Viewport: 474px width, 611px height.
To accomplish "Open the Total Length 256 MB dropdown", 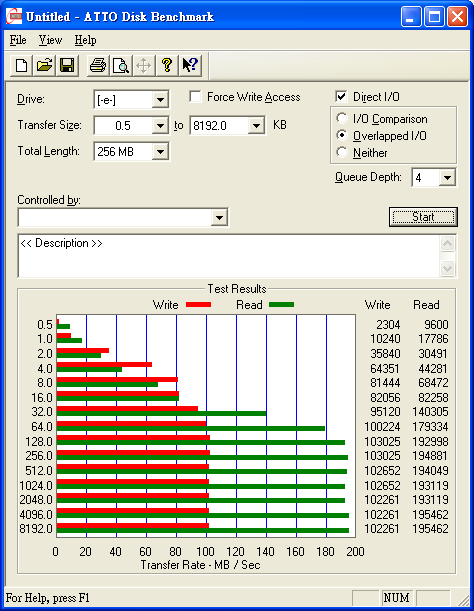I will [x=160, y=152].
